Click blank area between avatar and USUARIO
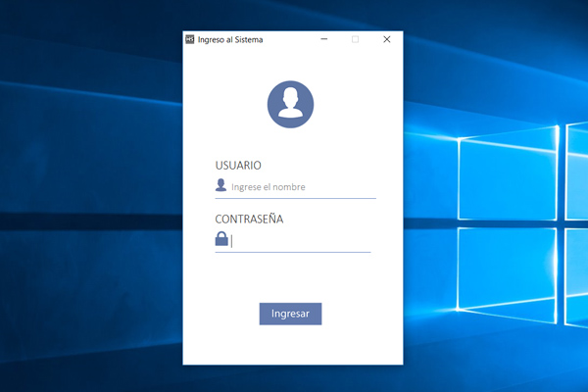The width and height of the screenshot is (588, 392). 290,144
